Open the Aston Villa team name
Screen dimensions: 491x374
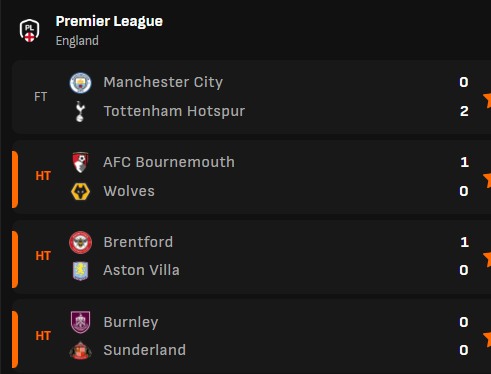pyautogui.click(x=141, y=270)
